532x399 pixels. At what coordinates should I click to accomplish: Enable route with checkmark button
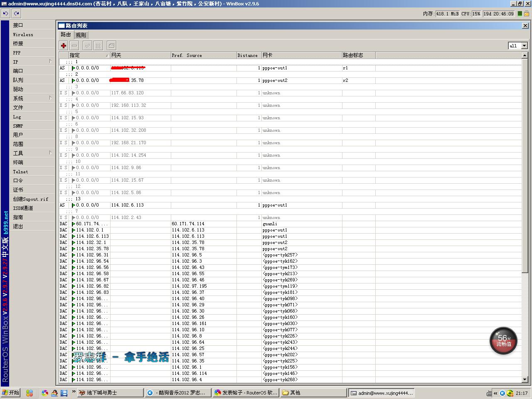pos(87,46)
